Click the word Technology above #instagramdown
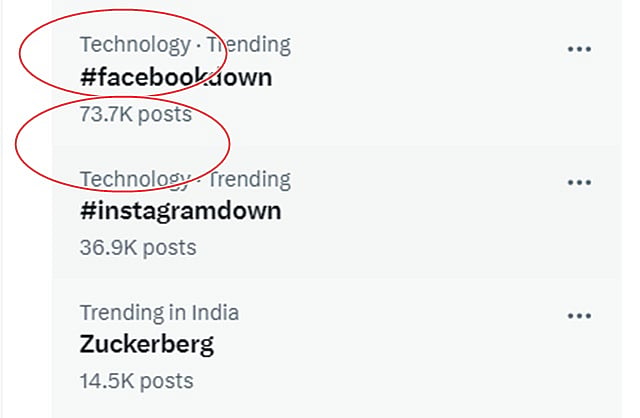The image size is (640, 418). click(134, 179)
